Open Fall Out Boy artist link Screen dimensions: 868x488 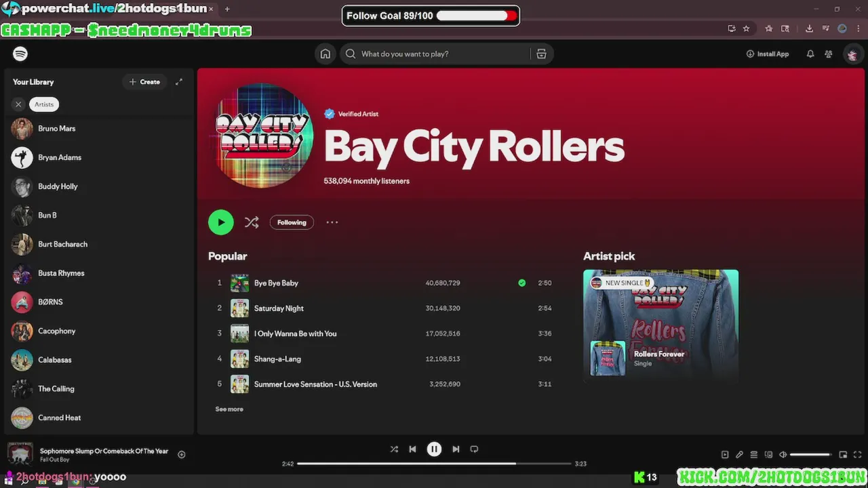[x=54, y=460]
